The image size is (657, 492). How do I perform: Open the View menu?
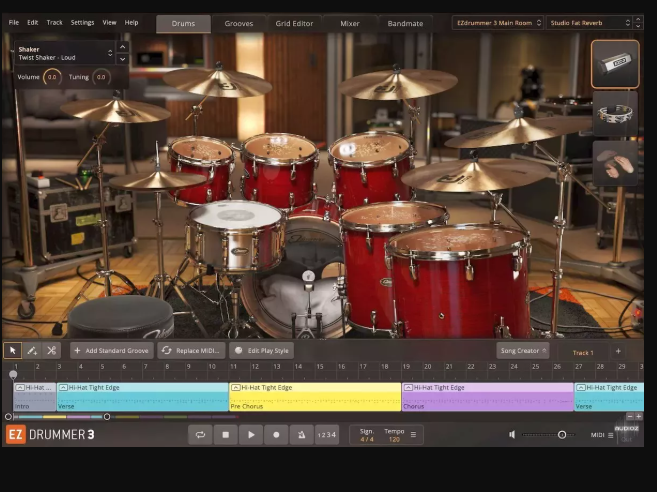pyautogui.click(x=109, y=23)
